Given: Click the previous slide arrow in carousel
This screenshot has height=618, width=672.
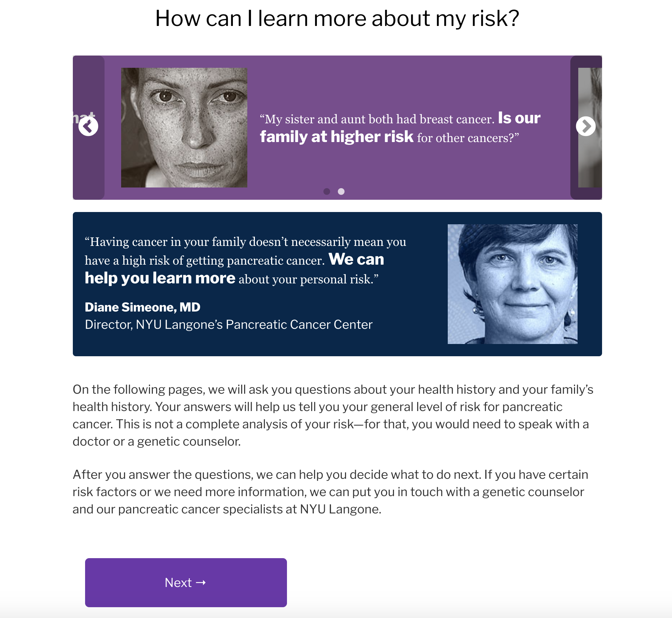Looking at the screenshot, I should [x=88, y=127].
